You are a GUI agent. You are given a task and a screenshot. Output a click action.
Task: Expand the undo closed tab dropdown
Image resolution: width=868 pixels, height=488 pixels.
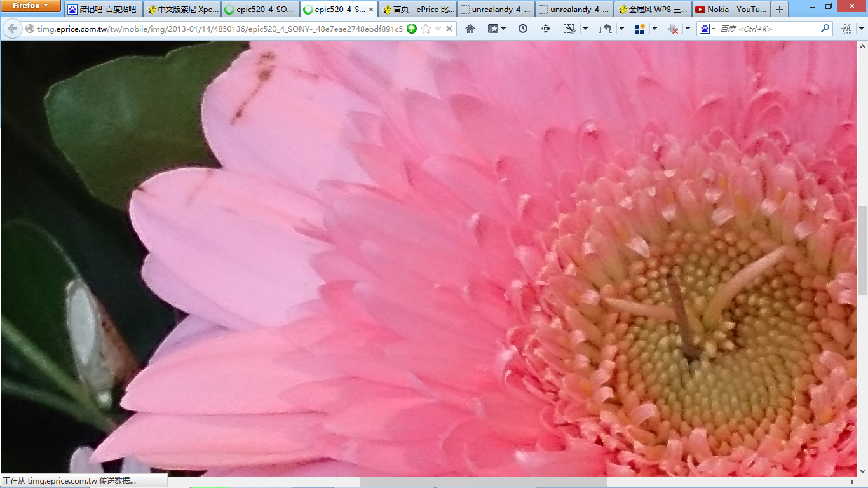click(621, 29)
